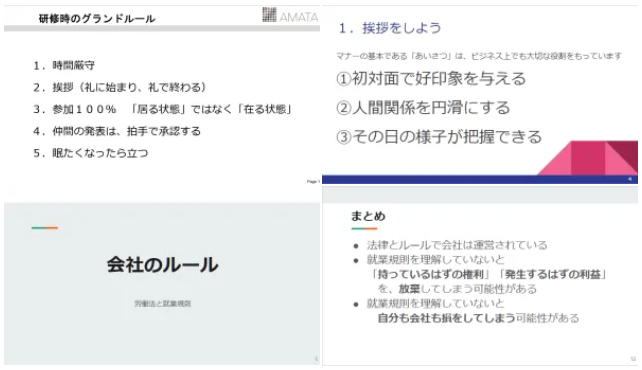642x370 pixels.
Task: Open the 会社のルール title slide thumbnail
Action: pos(162,284)
